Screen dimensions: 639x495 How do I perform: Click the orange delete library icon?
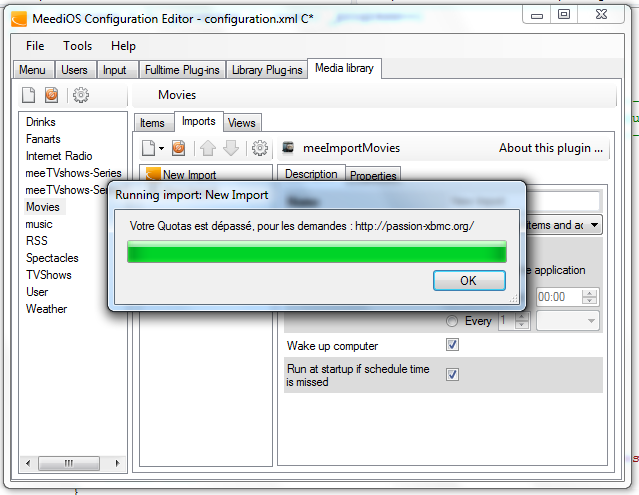coord(51,95)
